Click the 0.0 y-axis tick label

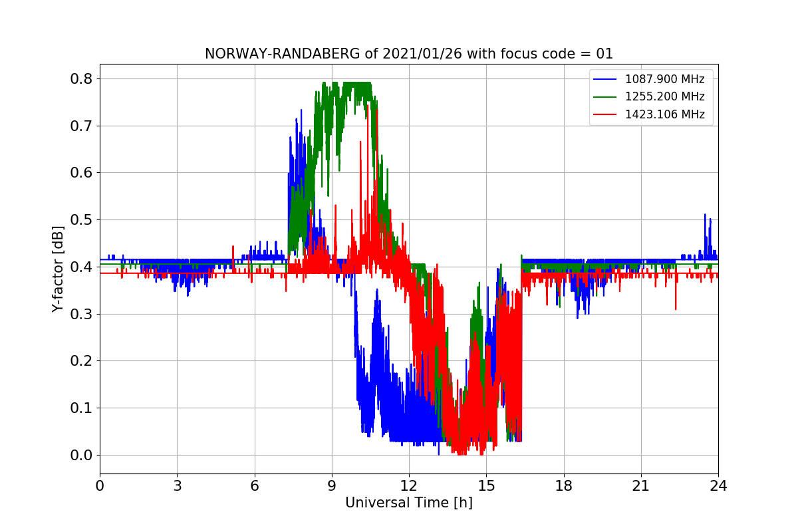(x=82, y=456)
